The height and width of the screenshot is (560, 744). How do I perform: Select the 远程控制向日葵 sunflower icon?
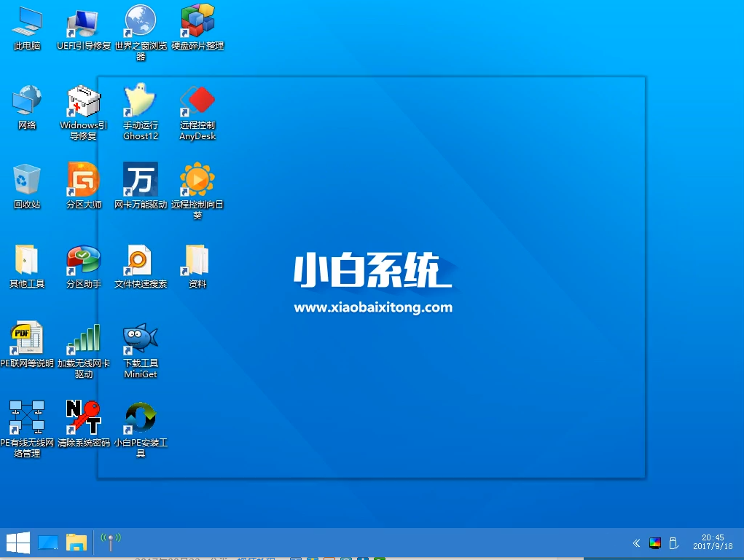click(197, 180)
